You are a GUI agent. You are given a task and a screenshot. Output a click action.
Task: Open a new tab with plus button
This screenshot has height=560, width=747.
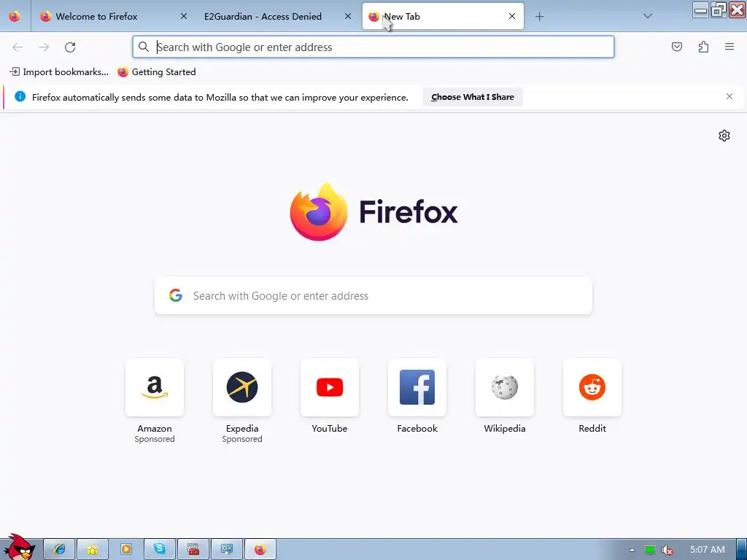point(539,17)
